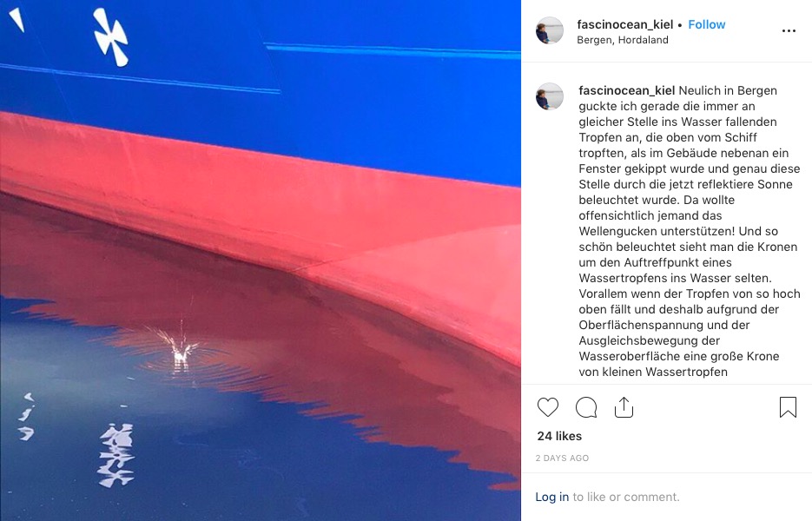Viewport: 812px width, 521px height.
Task: Like the post with the heart icon
Action: (x=547, y=407)
